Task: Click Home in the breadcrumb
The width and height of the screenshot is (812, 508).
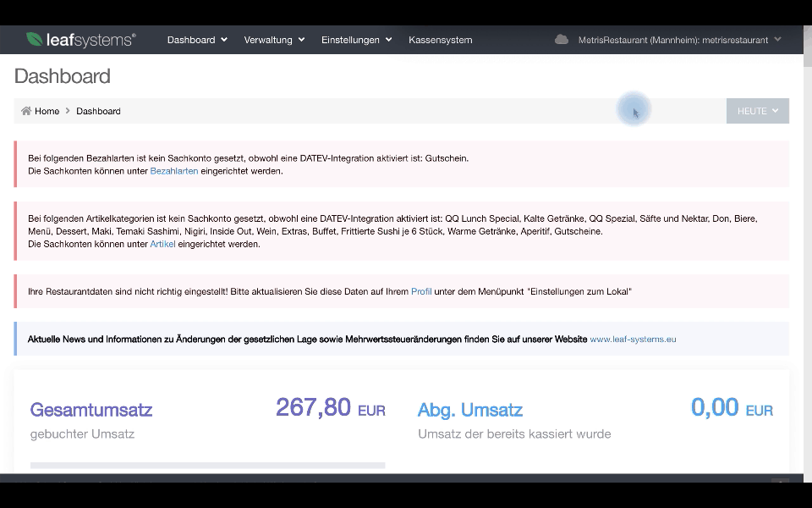Action: click(x=46, y=111)
